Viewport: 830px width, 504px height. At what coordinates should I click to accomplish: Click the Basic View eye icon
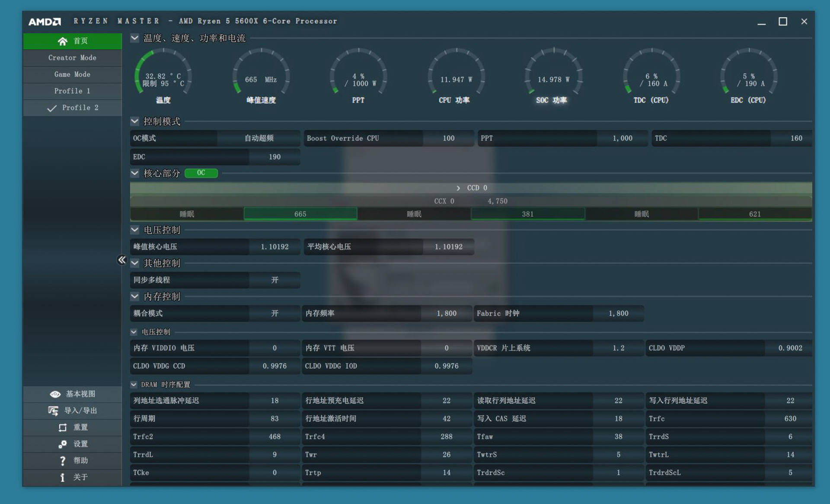(x=55, y=394)
